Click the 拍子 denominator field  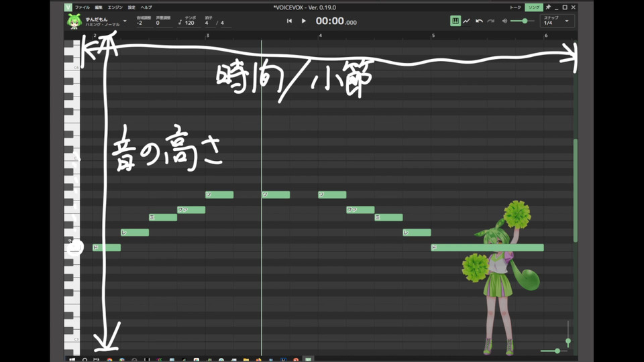coord(225,23)
